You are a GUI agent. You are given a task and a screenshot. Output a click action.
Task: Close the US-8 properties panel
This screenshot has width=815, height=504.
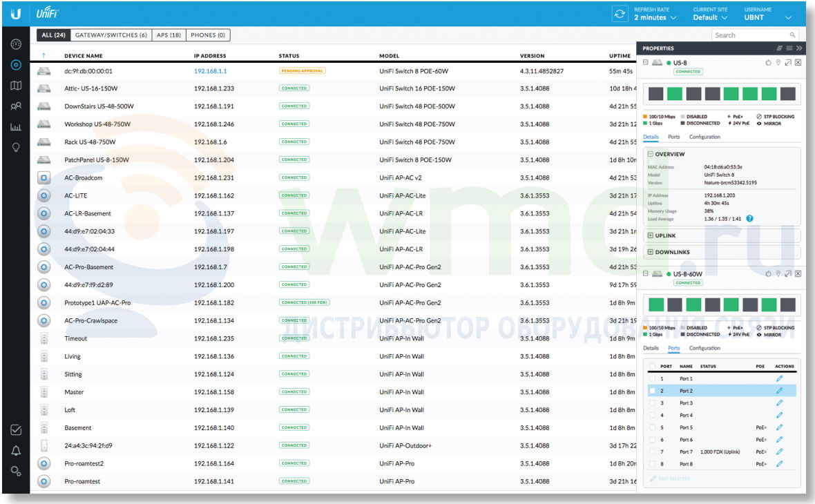(x=798, y=63)
